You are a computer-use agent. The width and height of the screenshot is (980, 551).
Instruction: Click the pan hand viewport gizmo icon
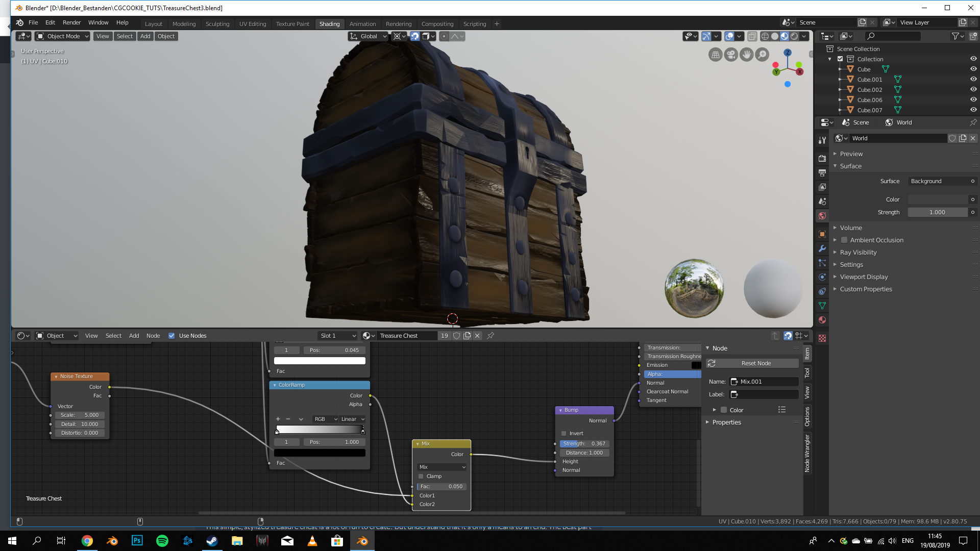pyautogui.click(x=746, y=55)
